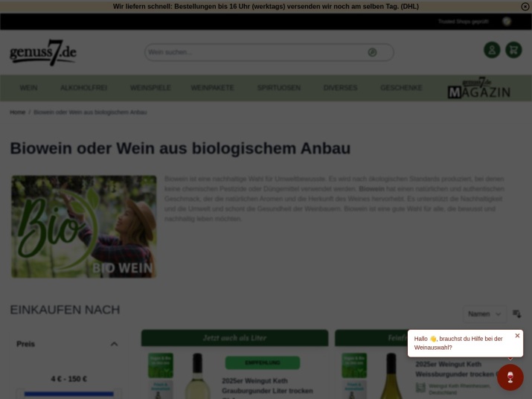Image resolution: width=532 pixels, height=399 pixels.
Task: Open the genuss7 Magazin logo link
Action: [x=479, y=88]
